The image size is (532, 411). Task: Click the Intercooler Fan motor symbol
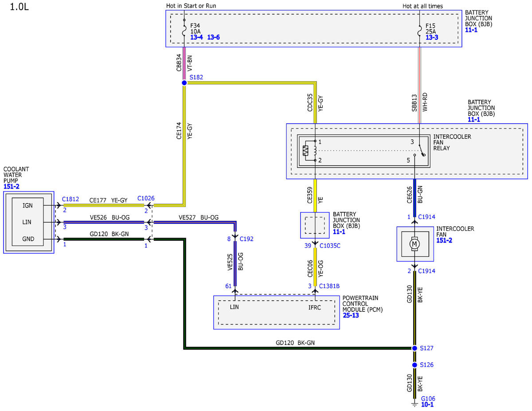tap(415, 244)
